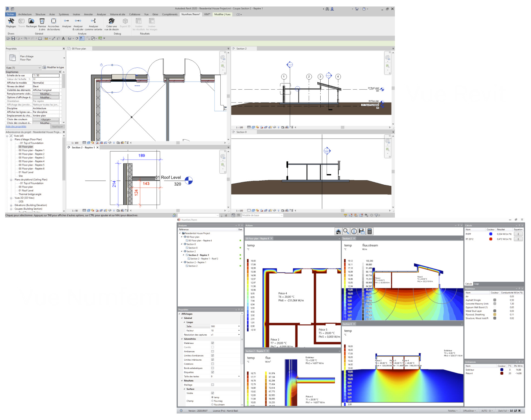Open the Fichier menu
This screenshot has height=420, width=531.
pos(11,14)
